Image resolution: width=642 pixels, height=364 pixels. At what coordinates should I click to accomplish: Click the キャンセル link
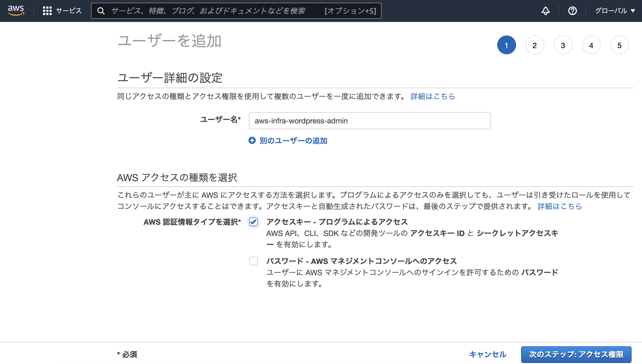click(x=487, y=354)
